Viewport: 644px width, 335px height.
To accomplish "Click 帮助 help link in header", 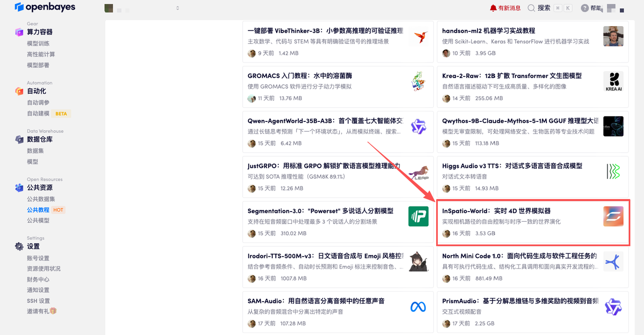I will 596,8.
